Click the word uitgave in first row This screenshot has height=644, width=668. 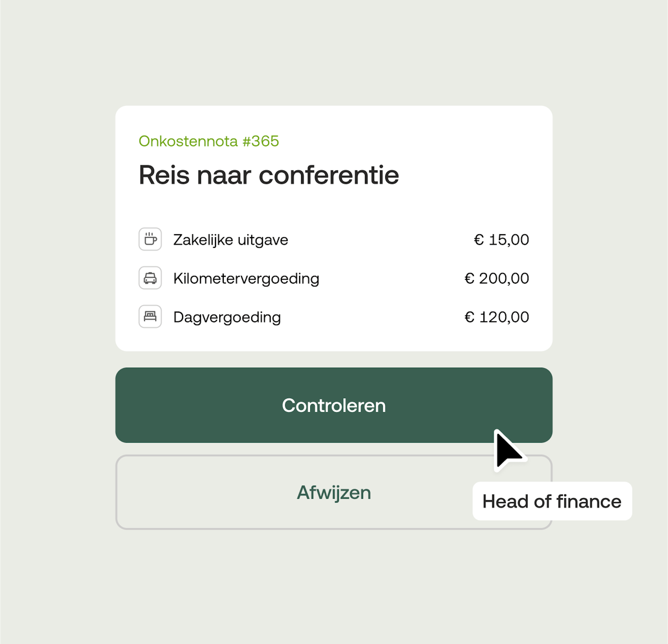tap(263, 240)
